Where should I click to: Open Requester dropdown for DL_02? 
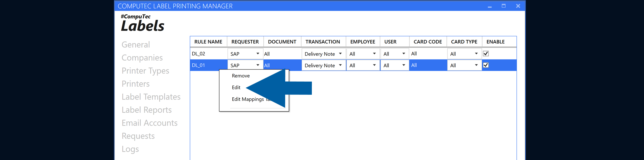pyautogui.click(x=245, y=54)
